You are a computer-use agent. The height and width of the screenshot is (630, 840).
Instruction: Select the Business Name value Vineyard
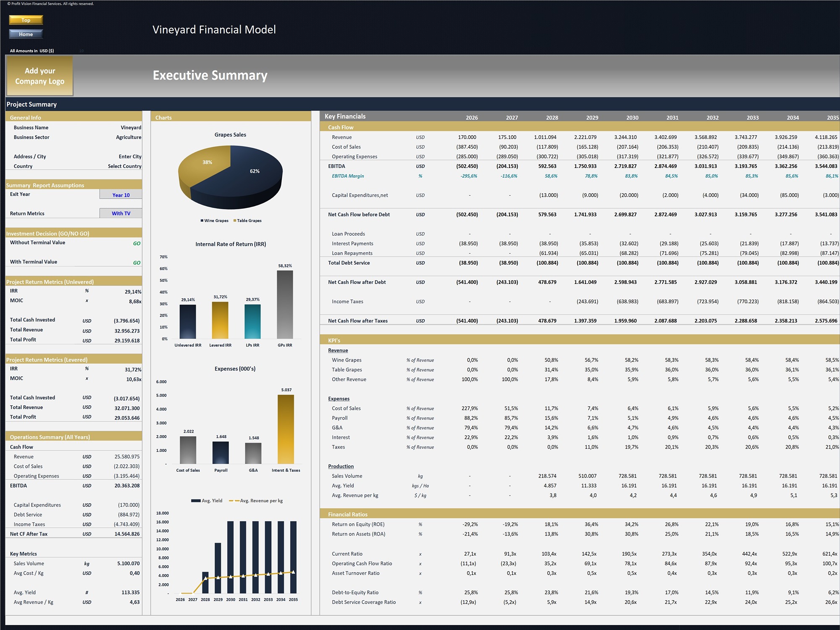[131, 128]
